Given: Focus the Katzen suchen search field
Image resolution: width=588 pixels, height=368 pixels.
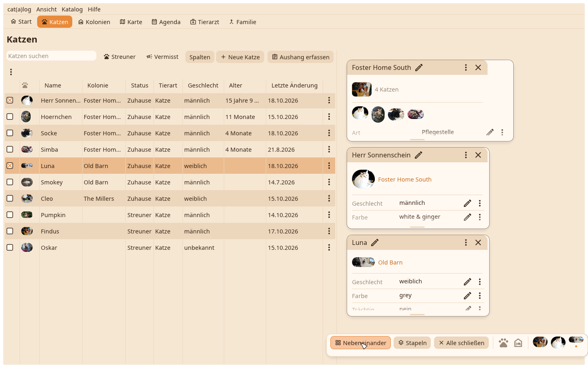Looking at the screenshot, I should coord(51,56).
